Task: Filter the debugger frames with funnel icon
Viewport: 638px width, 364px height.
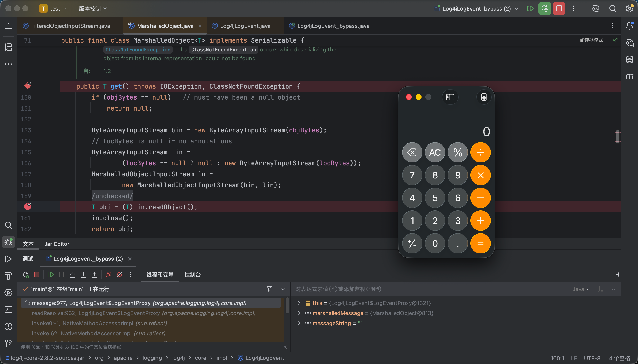Action: 269,289
